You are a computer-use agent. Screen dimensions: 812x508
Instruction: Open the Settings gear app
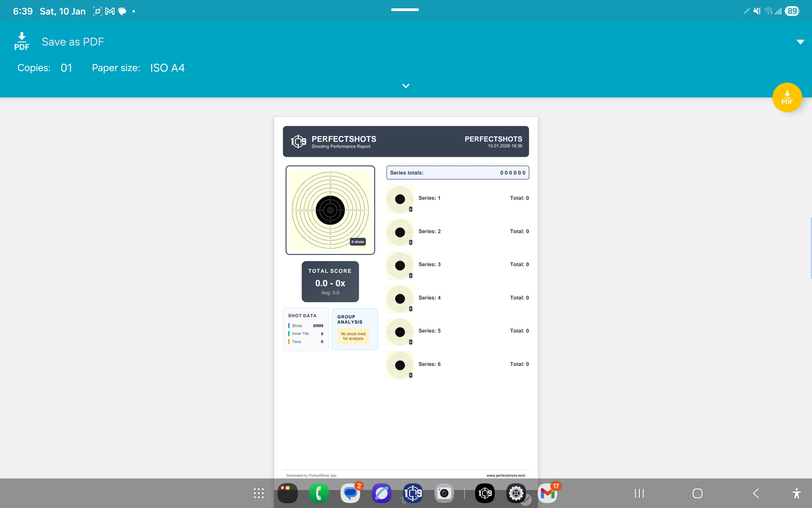tap(516, 493)
